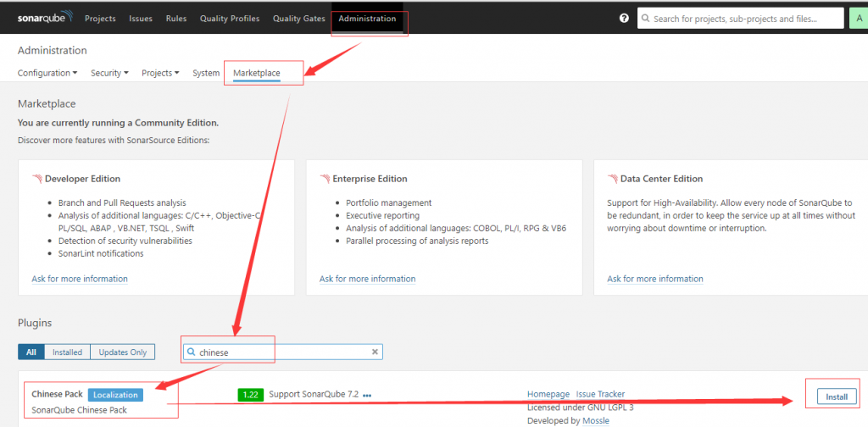The width and height of the screenshot is (868, 427).
Task: Open the Issue Tracker link
Action: (x=601, y=394)
